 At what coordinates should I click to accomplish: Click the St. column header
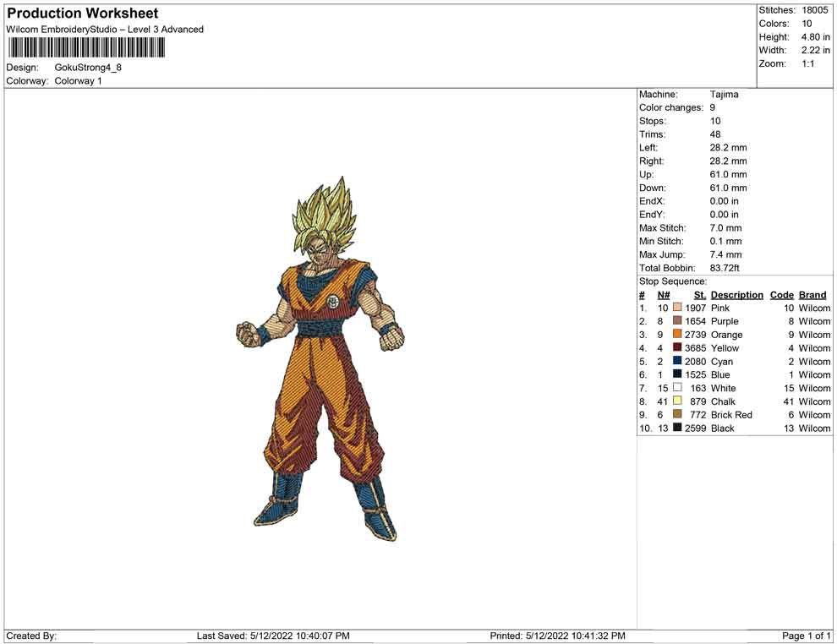700,294
